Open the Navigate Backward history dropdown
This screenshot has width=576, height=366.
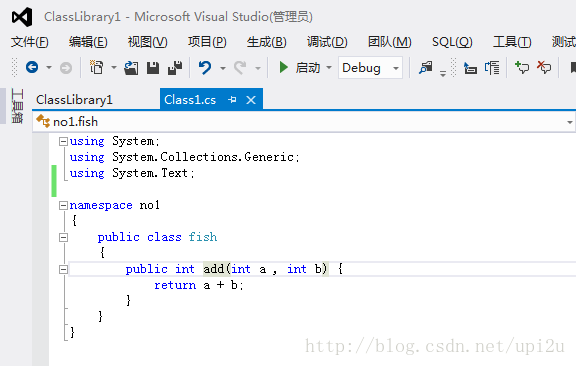pyautogui.click(x=49, y=68)
